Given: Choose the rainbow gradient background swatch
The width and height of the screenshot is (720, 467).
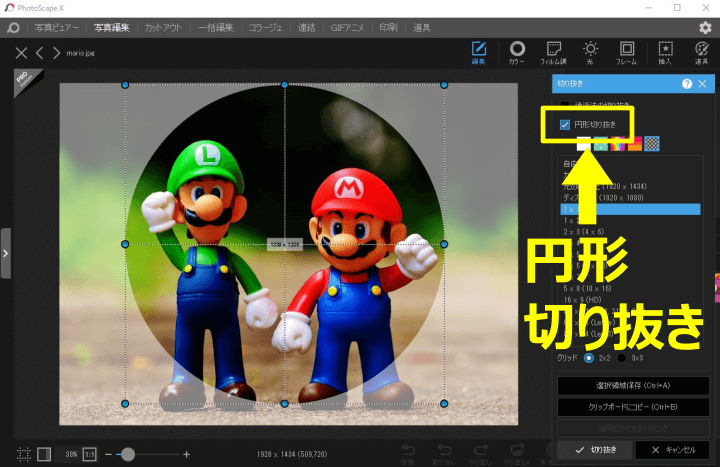Looking at the screenshot, I should pos(618,144).
